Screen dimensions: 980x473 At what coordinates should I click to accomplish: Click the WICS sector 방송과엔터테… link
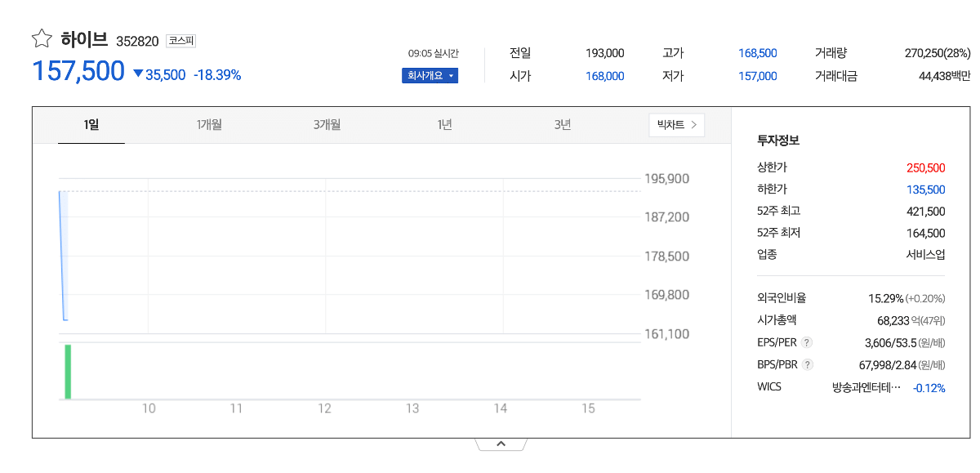(866, 387)
